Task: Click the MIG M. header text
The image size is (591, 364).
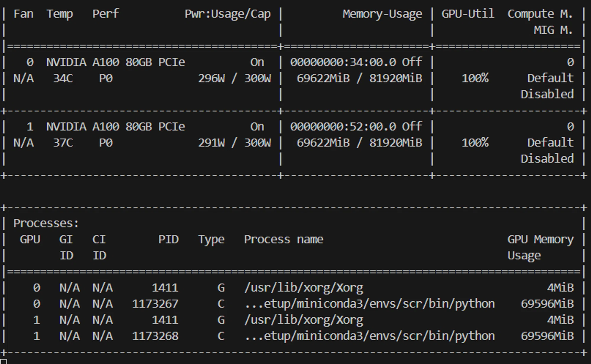Action: pyautogui.click(x=553, y=30)
